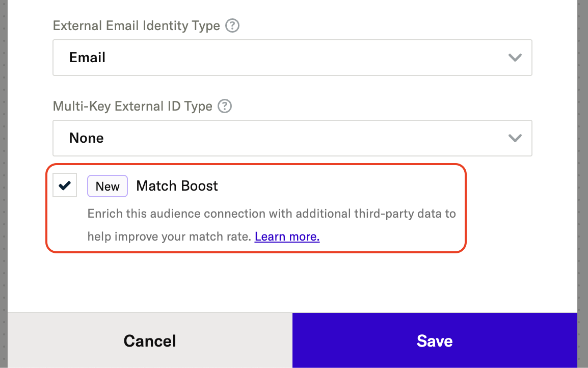Click the chevron arrow in the None field
Image resolution: width=588 pixels, height=368 pixels.
point(515,138)
